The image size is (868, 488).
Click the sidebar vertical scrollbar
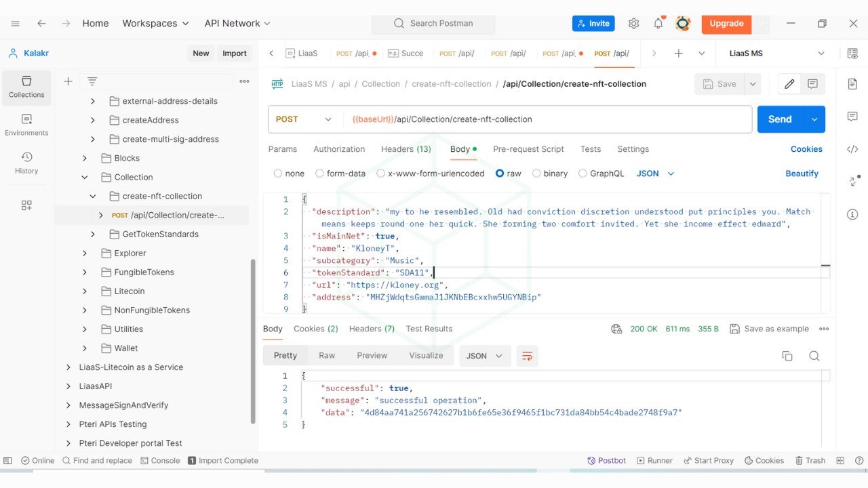(x=254, y=341)
